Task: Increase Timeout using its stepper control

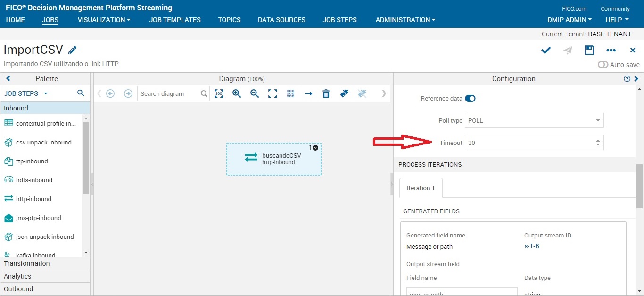Action: [x=598, y=140]
